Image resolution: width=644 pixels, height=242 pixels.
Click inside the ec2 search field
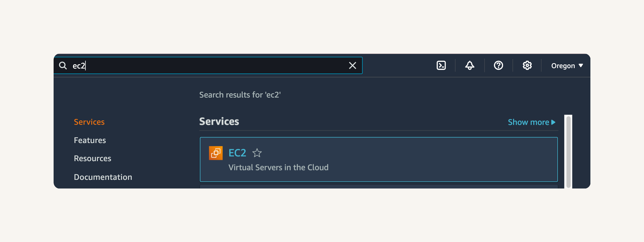click(208, 66)
